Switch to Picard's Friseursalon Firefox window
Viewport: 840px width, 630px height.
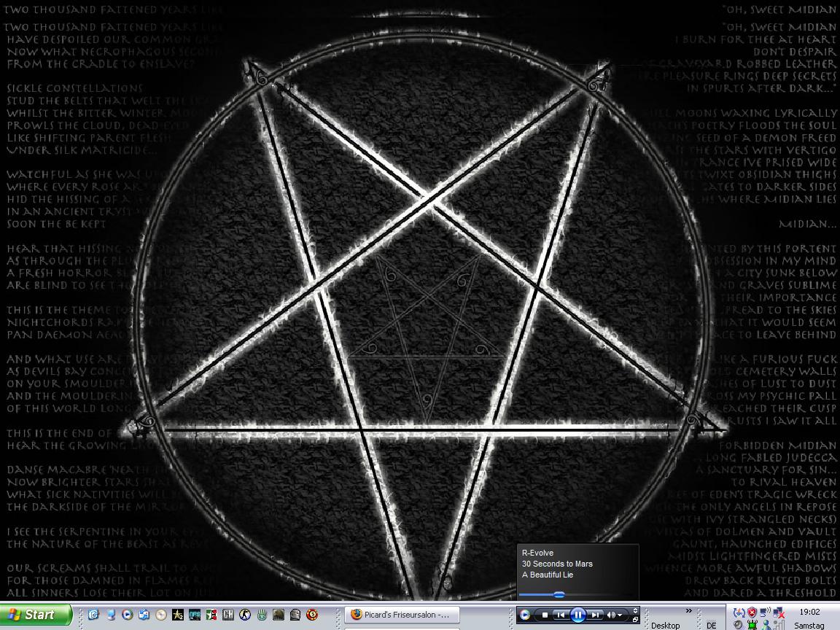400,615
